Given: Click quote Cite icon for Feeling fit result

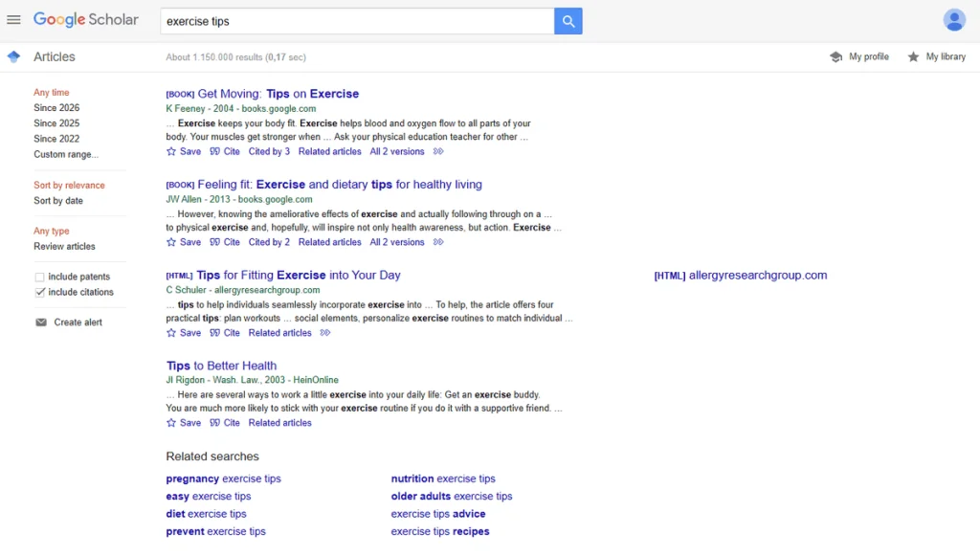Looking at the screenshot, I should coord(214,242).
